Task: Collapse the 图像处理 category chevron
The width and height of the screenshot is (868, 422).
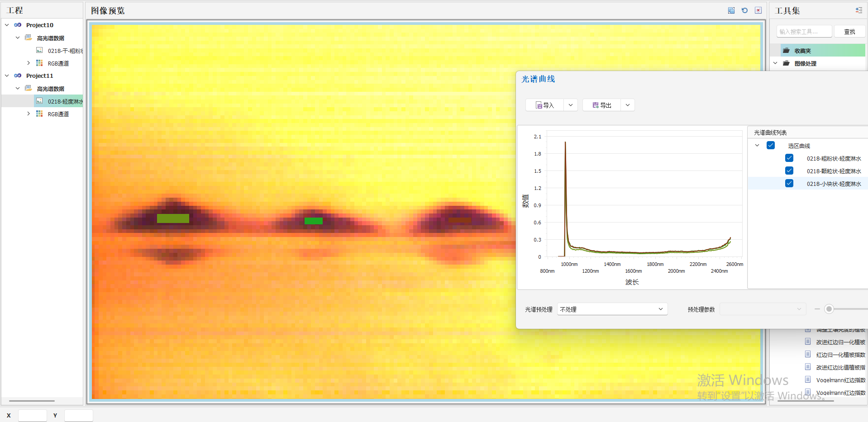Action: tap(775, 63)
